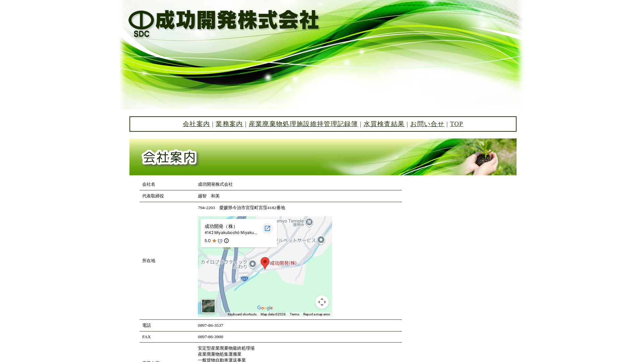The width and height of the screenshot is (644, 362).
Task: Open Keyboard shortcuts in the map footer
Action: click(242, 314)
